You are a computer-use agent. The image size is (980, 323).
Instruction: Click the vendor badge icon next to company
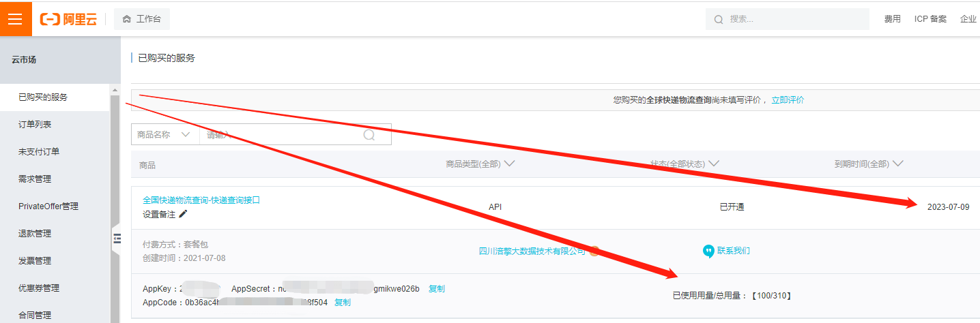tap(594, 251)
